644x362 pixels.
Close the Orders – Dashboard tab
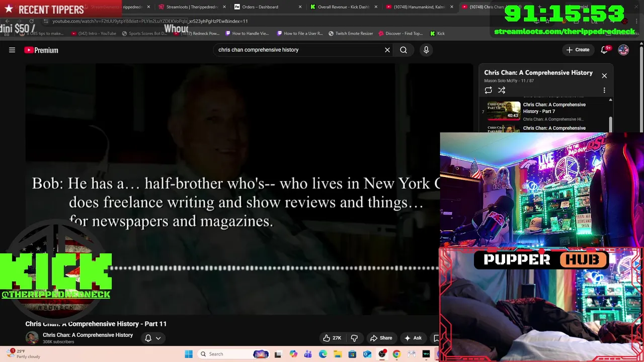tap(300, 7)
